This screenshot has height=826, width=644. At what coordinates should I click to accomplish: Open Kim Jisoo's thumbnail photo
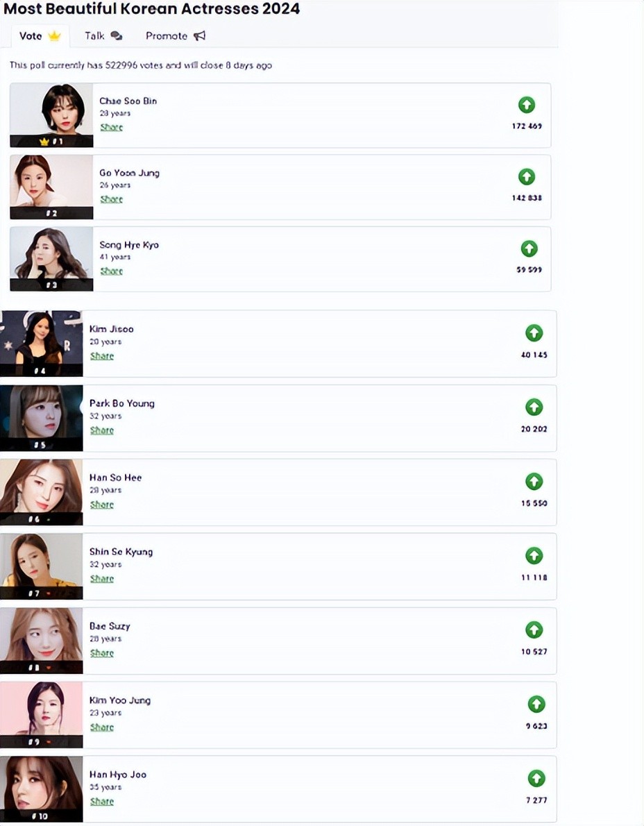(42, 343)
